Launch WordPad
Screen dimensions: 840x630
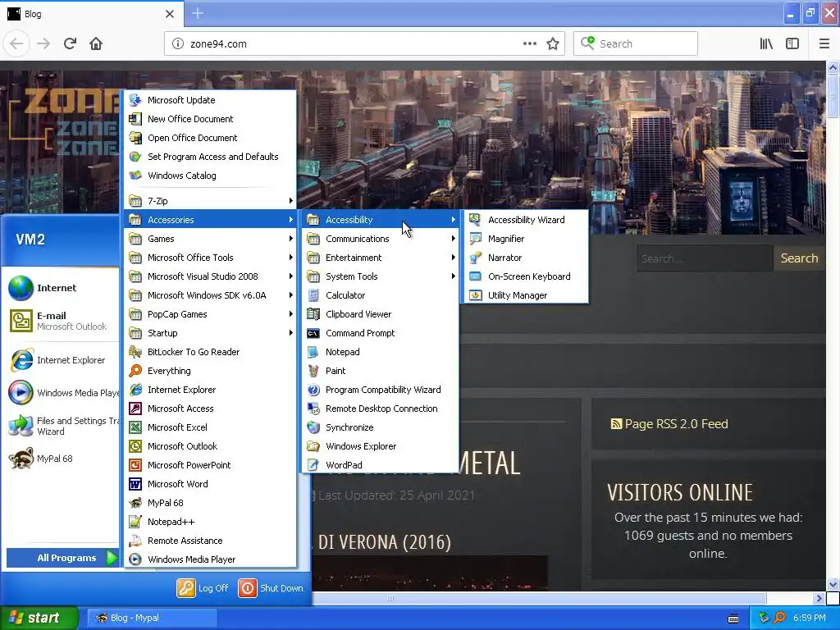380,465
